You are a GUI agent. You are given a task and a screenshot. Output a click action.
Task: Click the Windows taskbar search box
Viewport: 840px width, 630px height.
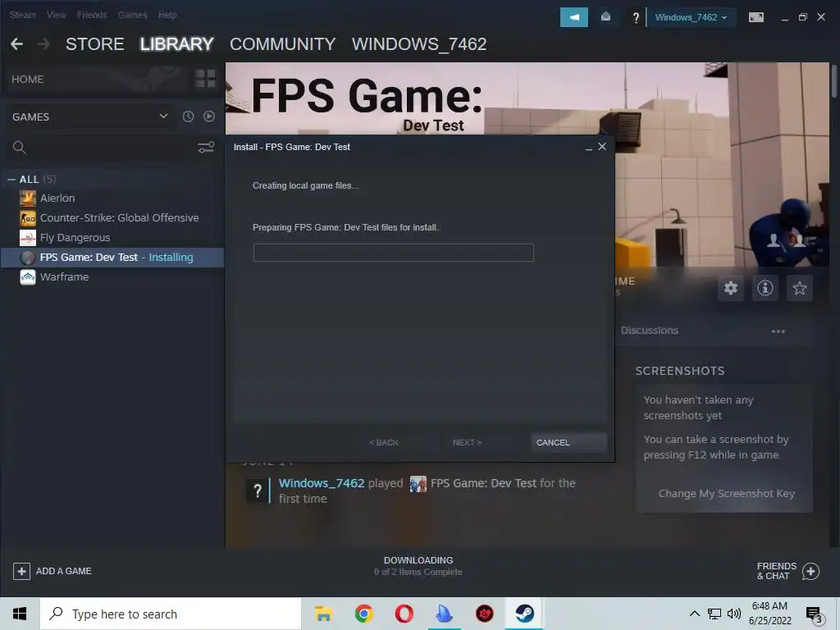[171, 614]
